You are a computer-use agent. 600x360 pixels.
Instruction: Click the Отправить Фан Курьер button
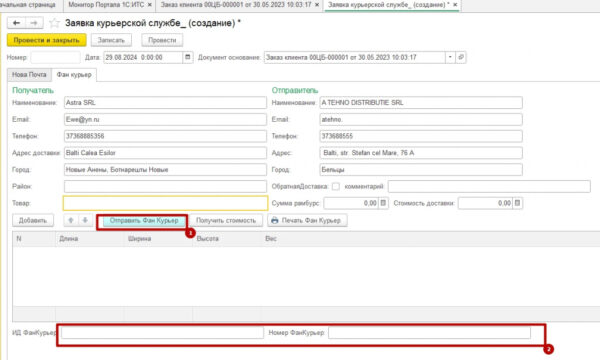pyautogui.click(x=144, y=220)
